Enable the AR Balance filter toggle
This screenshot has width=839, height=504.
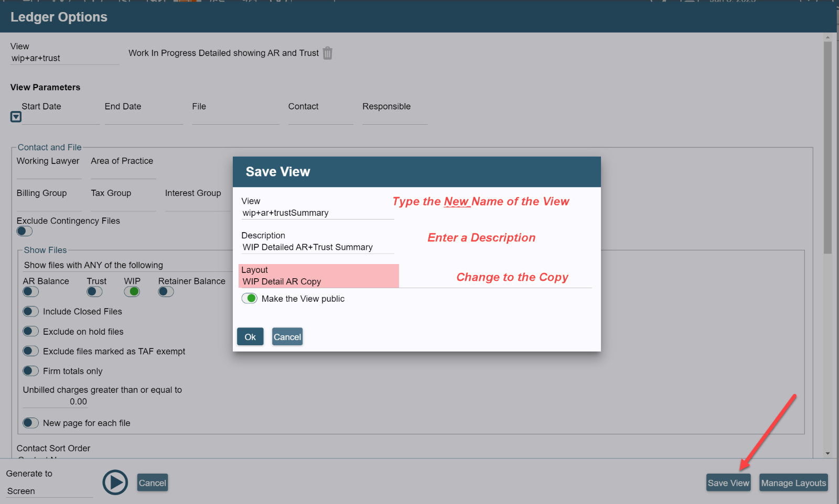pyautogui.click(x=30, y=291)
